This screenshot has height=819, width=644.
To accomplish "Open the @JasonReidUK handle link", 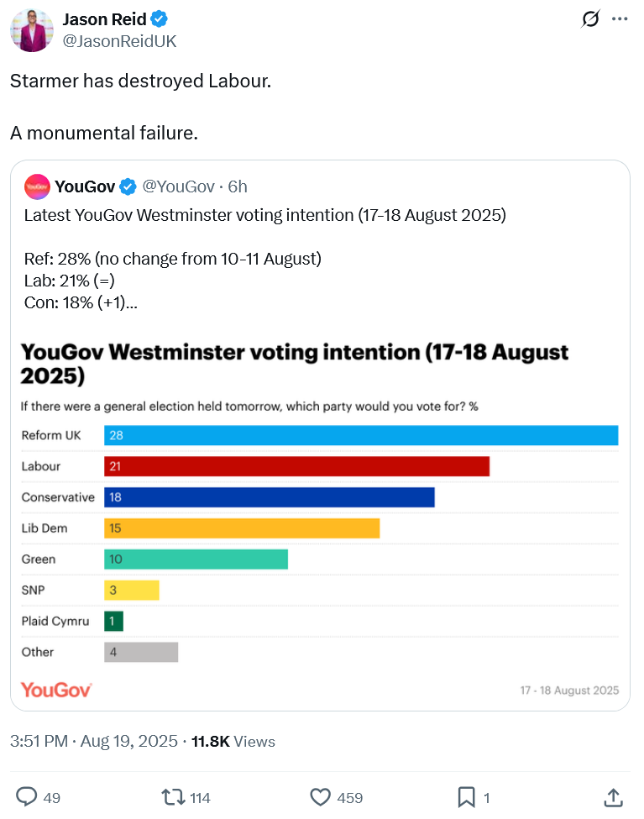I will [x=119, y=41].
